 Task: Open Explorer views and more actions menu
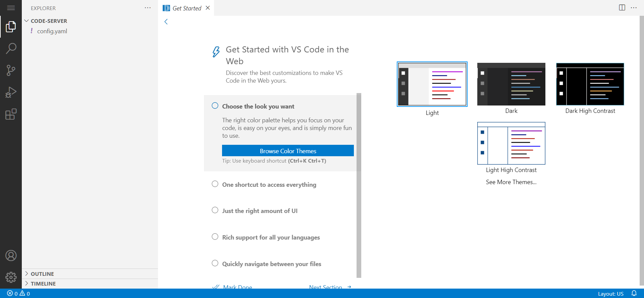click(x=148, y=8)
